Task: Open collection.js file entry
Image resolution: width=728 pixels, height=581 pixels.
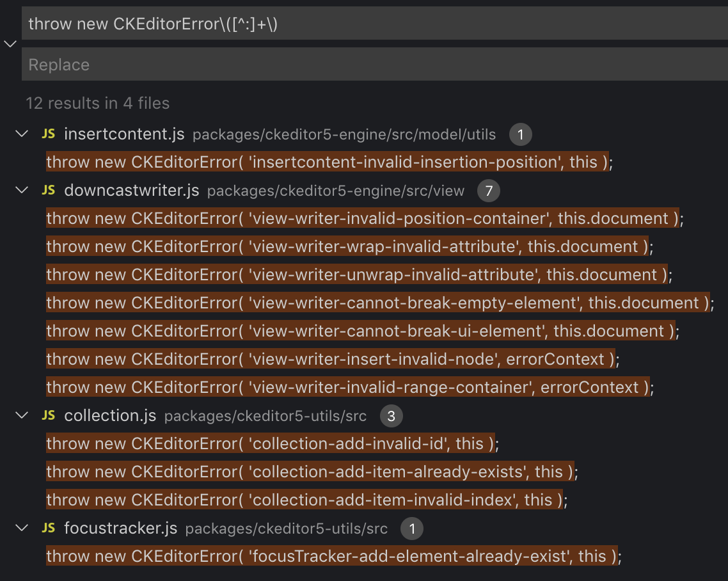Action: coord(110,415)
